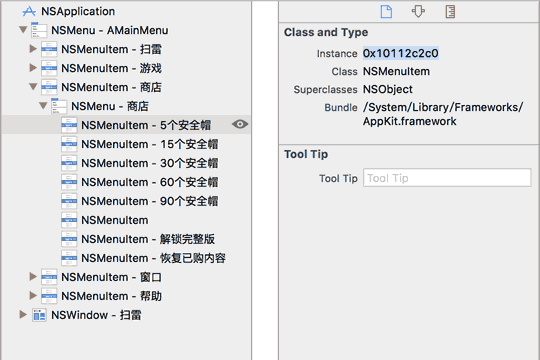The width and height of the screenshot is (540, 360).
Task: Click the Instance value 0x10112c2c0
Action: click(401, 53)
